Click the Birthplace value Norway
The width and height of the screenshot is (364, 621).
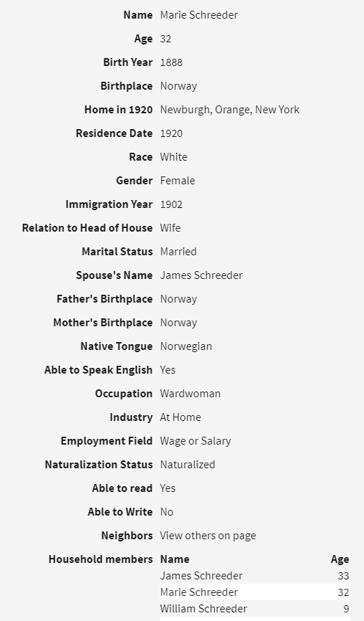point(178,86)
